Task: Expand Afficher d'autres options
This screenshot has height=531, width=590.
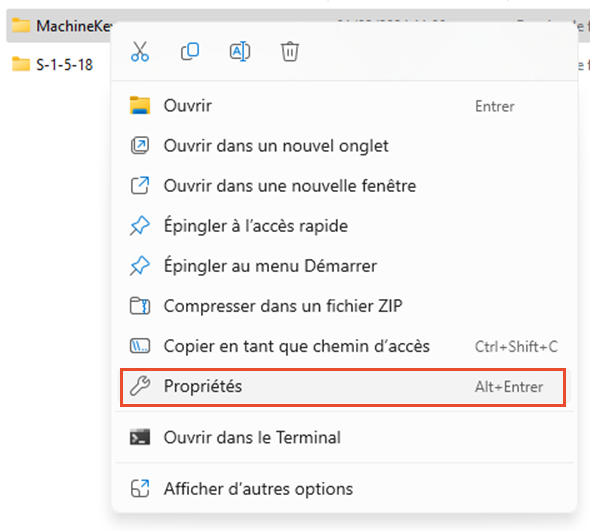Action: 344,489
